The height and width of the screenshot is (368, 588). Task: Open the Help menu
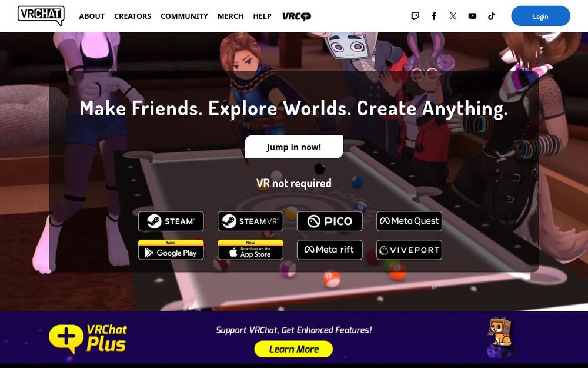[262, 16]
